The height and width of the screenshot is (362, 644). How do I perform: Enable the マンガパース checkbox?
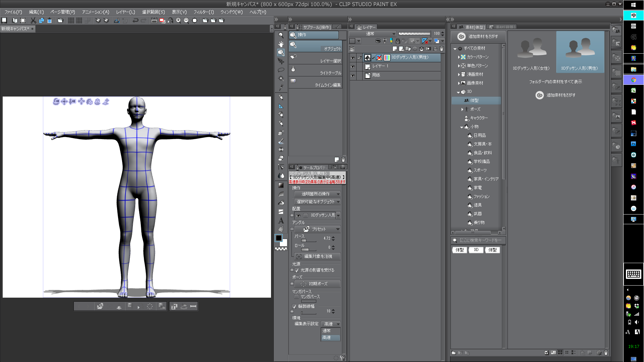pos(297,297)
